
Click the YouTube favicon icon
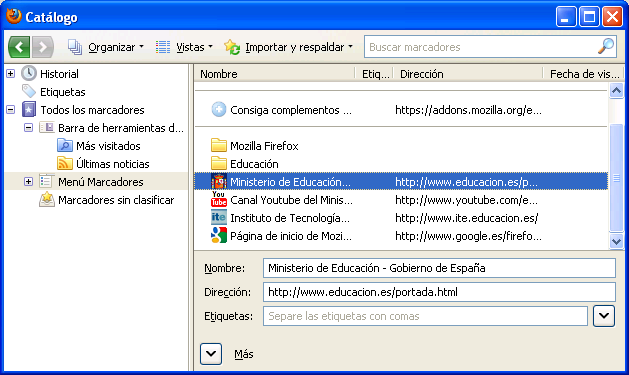pos(219,199)
